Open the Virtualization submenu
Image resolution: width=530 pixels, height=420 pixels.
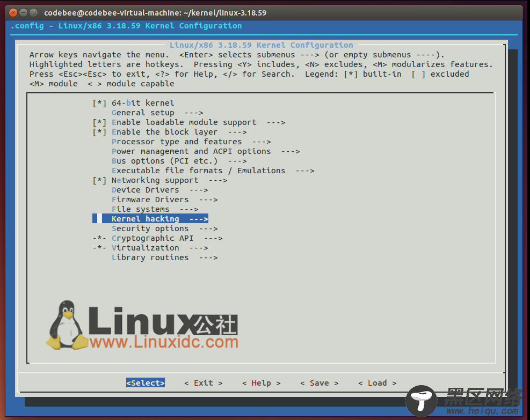coord(160,248)
